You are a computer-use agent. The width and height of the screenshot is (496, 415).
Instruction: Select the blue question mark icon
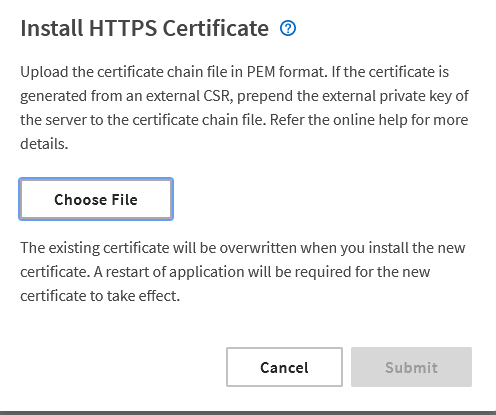coord(288,28)
